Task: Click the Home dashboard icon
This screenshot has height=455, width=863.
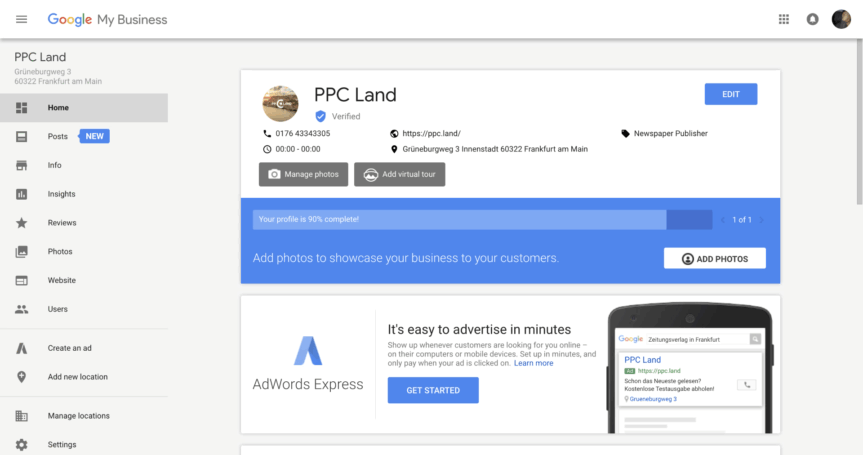Action: 21,108
